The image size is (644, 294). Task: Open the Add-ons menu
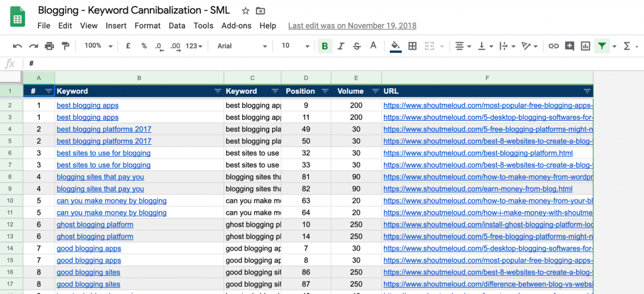[x=236, y=25]
